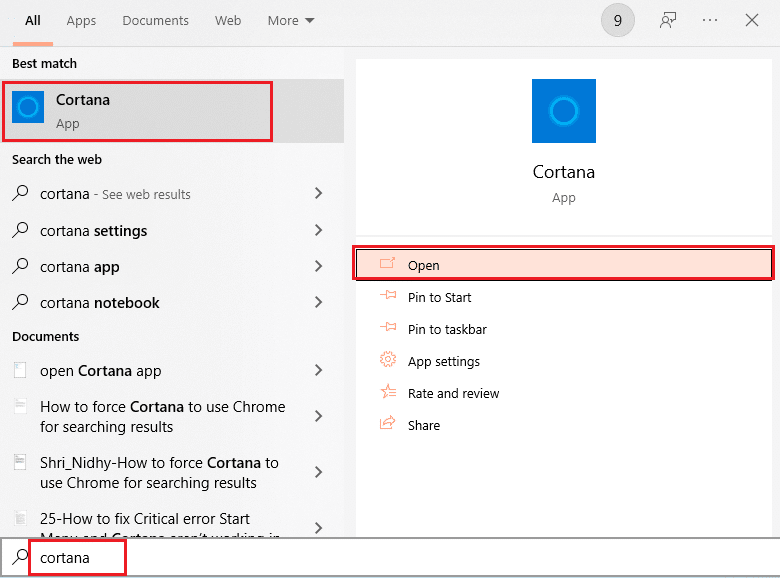Expand the cortana settings chevron

click(x=318, y=230)
